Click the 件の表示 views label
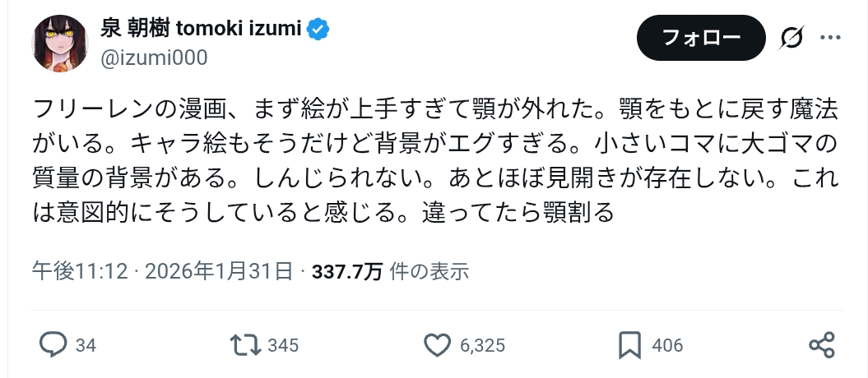The image size is (868, 378). pos(429,271)
